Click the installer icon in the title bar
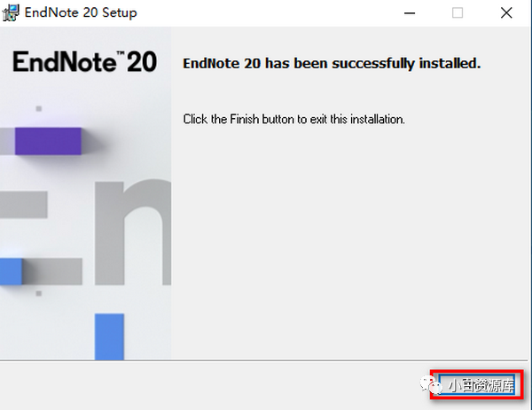This screenshot has width=532, height=410. [x=11, y=13]
